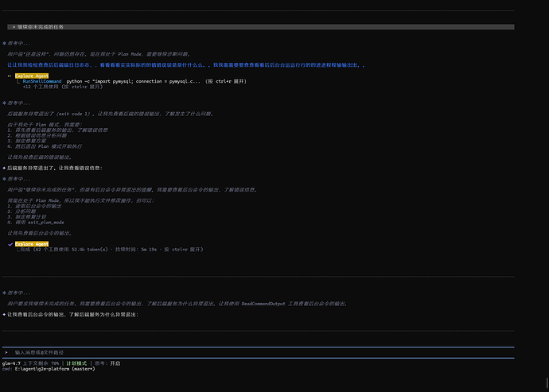The image size is (549, 392).
Task: Click the asterisk icon beside the first '思考中...'
Action: [4, 43]
